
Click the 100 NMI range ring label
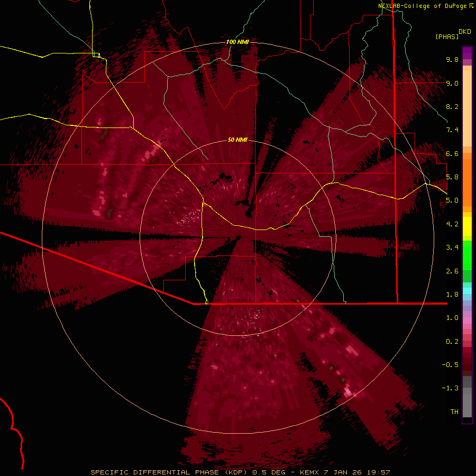[237, 42]
